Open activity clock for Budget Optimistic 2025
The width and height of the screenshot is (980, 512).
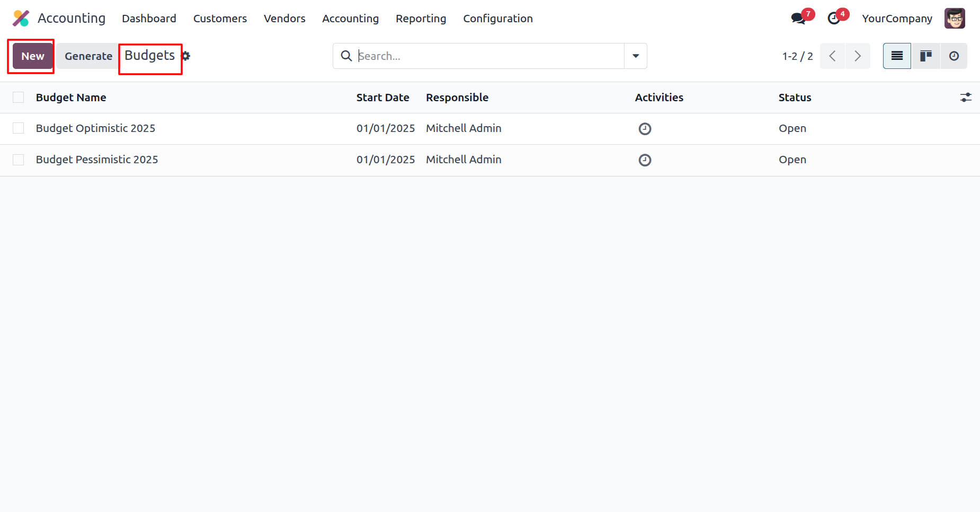(x=645, y=129)
